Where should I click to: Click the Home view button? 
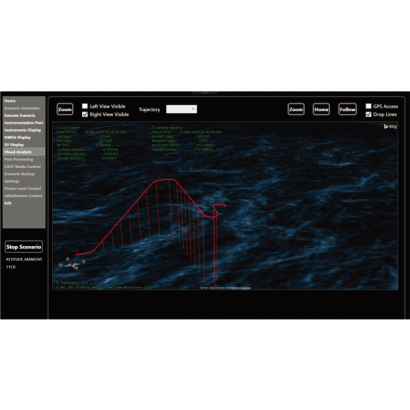(321, 109)
